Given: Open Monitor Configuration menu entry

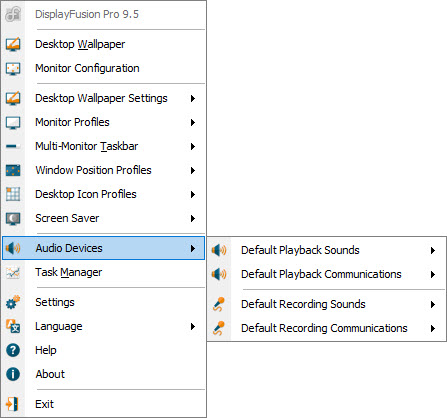Looking at the screenshot, I should point(104,68).
